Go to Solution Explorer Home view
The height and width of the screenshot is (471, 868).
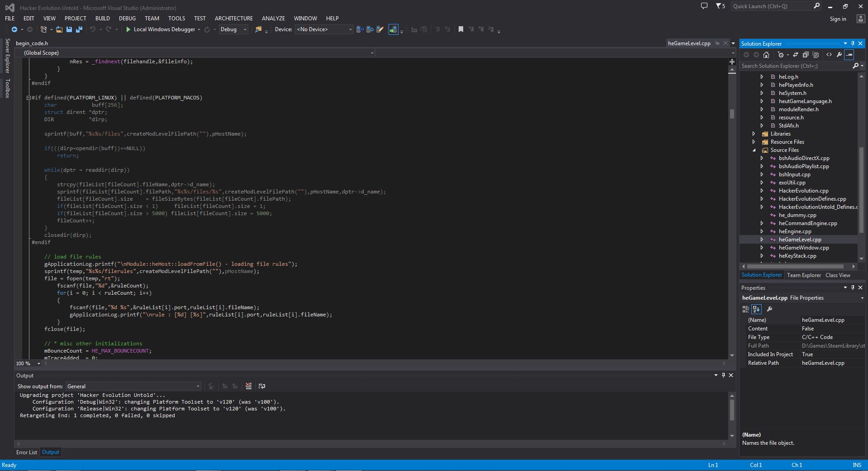[x=766, y=55]
